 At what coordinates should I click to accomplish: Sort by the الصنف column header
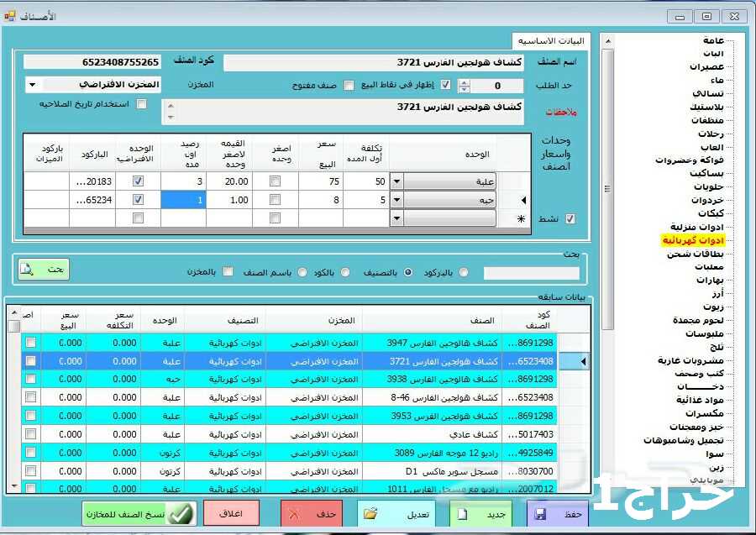[433, 320]
